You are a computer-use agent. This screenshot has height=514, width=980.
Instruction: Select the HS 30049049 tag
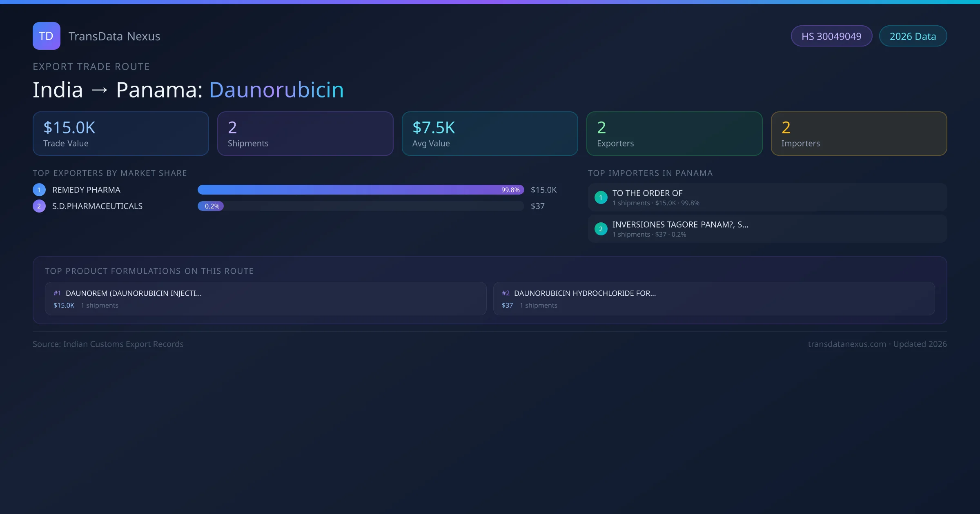click(831, 36)
